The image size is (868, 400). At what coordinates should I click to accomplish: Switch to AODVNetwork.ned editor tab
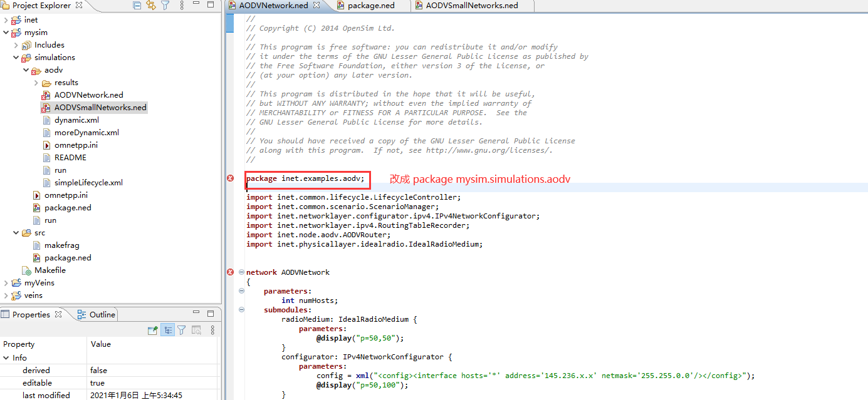pyautogui.click(x=273, y=5)
